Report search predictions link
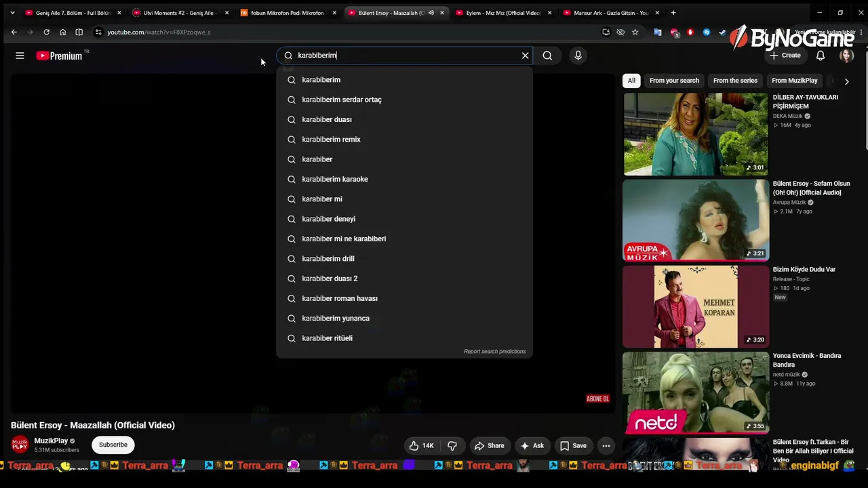This screenshot has width=868, height=488. coord(494,351)
